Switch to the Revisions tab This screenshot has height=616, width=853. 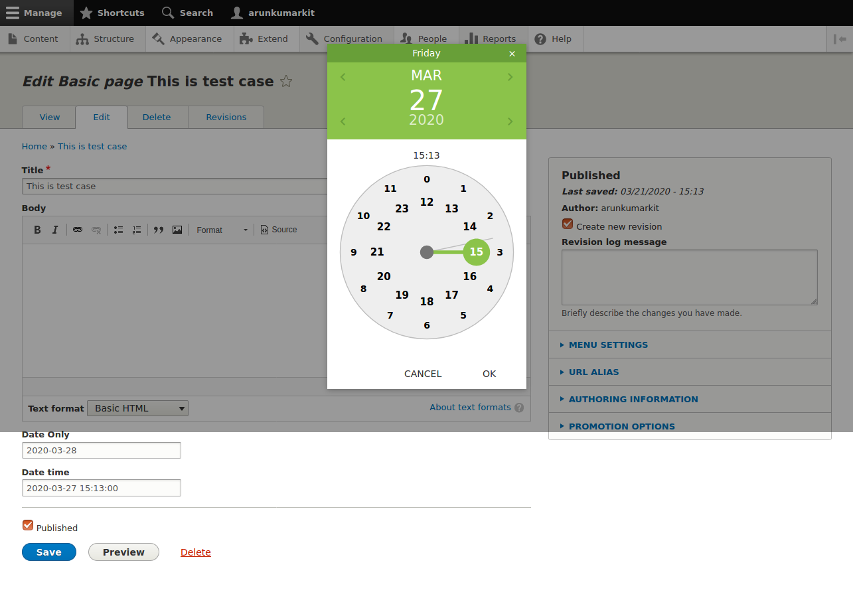click(226, 117)
